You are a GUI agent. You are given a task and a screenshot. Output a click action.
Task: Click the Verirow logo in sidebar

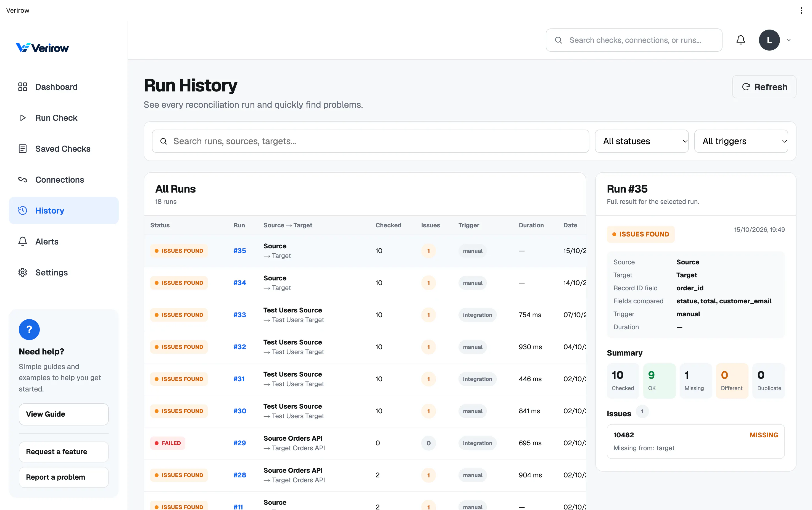click(42, 48)
